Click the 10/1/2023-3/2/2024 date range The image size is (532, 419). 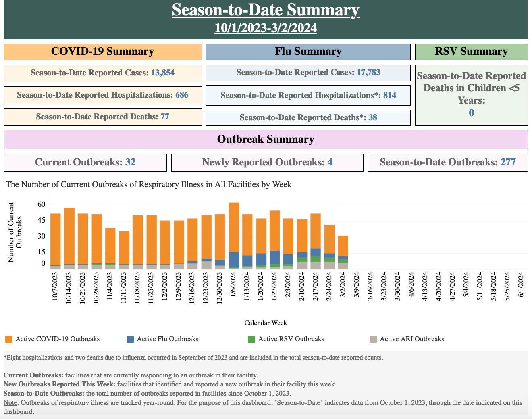266,28
